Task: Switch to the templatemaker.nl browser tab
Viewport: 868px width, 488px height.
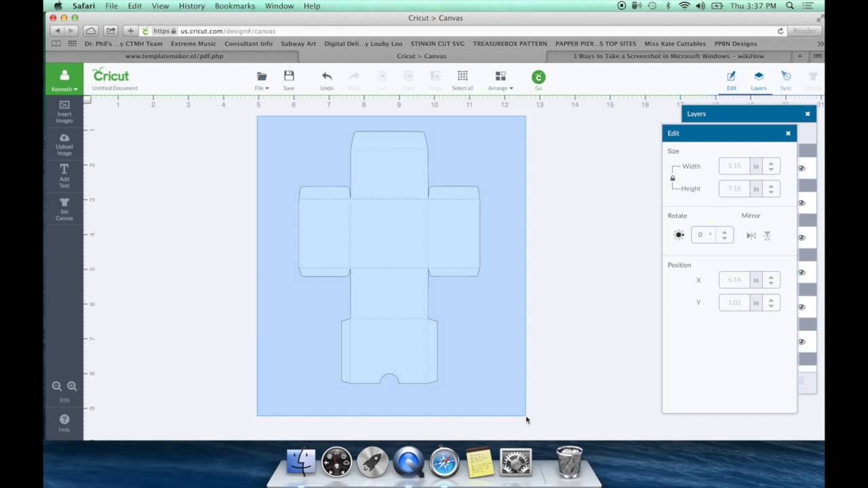Action: 174,56
